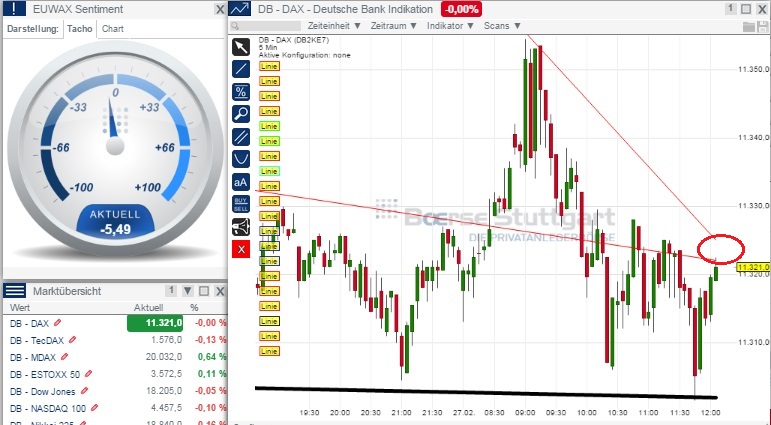
Task: Click the 1 badge in Marktübersicht header
Action: click(x=171, y=291)
